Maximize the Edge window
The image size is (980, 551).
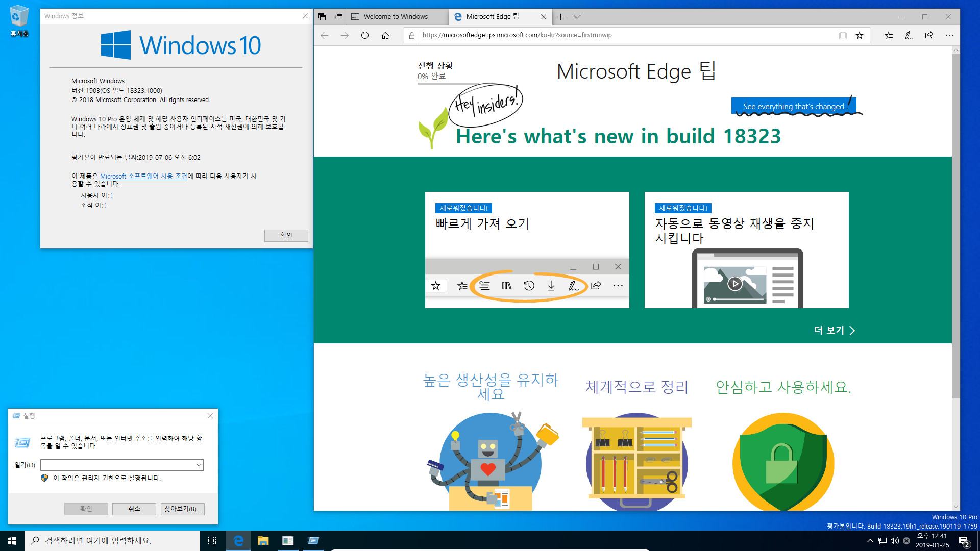[925, 17]
